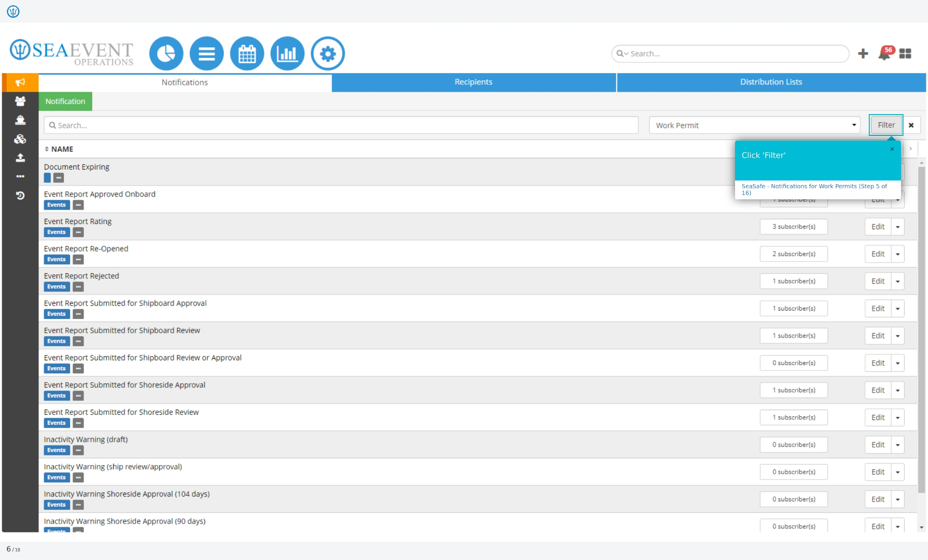
Task: Click the right chevron beside the column header
Action: 910,149
